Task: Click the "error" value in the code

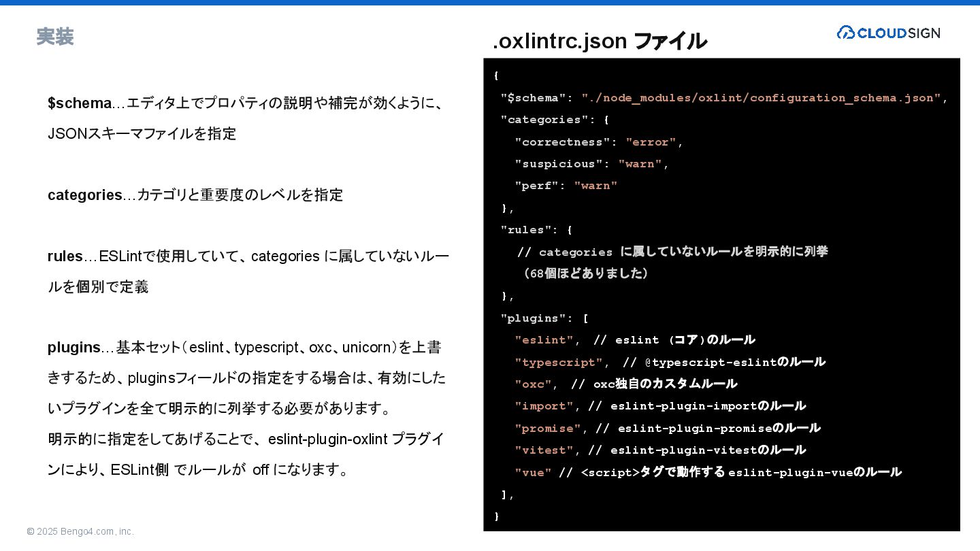Action: point(651,142)
